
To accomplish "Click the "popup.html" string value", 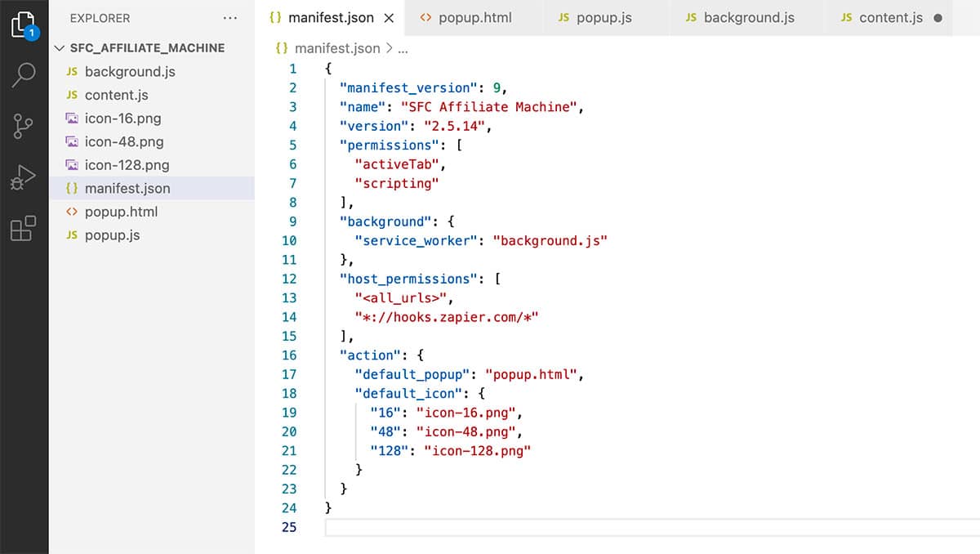I will [x=532, y=374].
